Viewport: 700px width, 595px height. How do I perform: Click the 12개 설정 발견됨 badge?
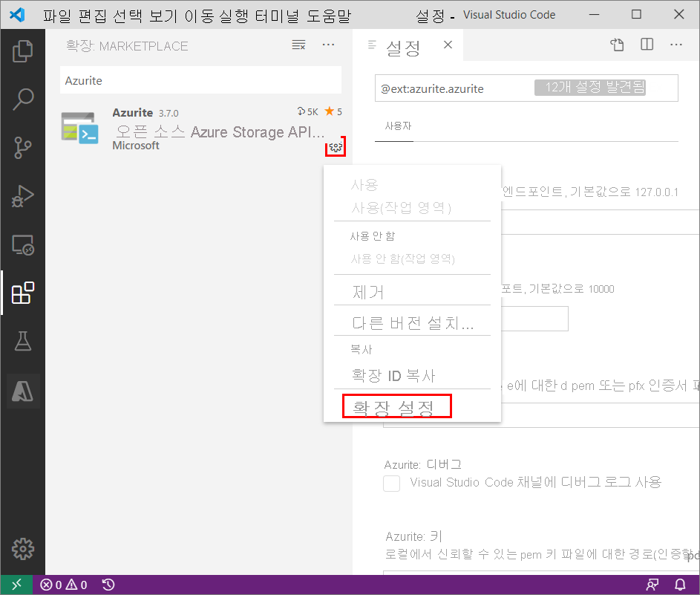tap(590, 87)
